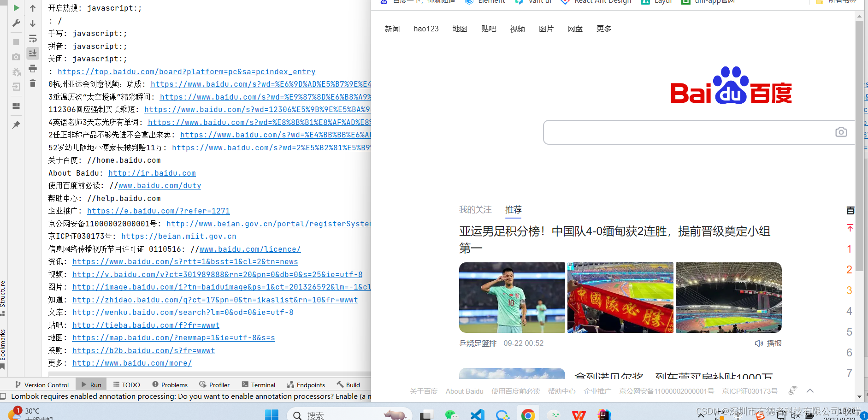868x420 pixels.
Task: Click the 播报 audio speaker button
Action: [x=768, y=343]
